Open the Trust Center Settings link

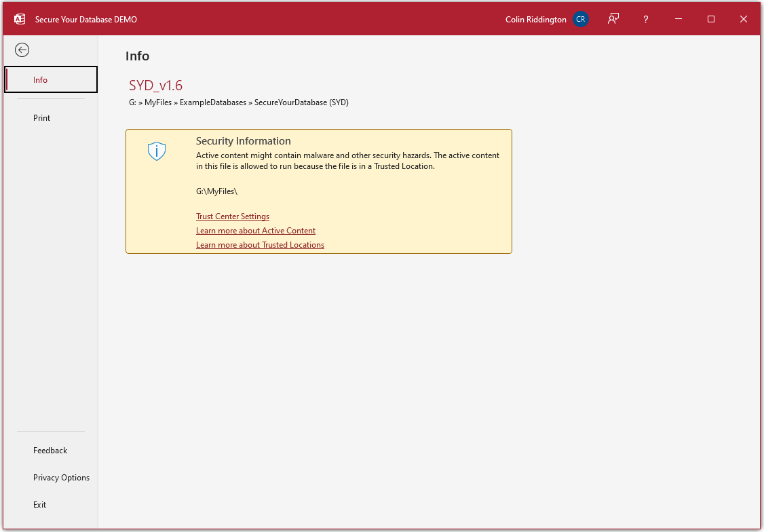[x=233, y=216]
